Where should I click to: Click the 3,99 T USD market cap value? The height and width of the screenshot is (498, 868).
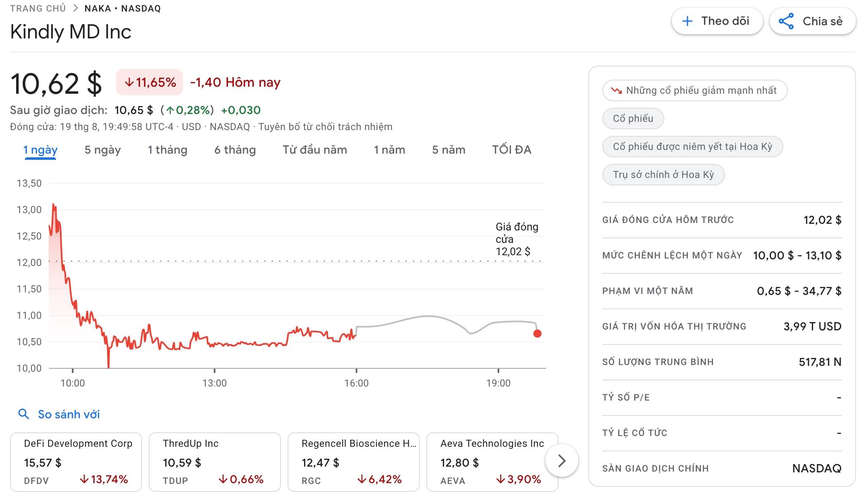coord(812,326)
